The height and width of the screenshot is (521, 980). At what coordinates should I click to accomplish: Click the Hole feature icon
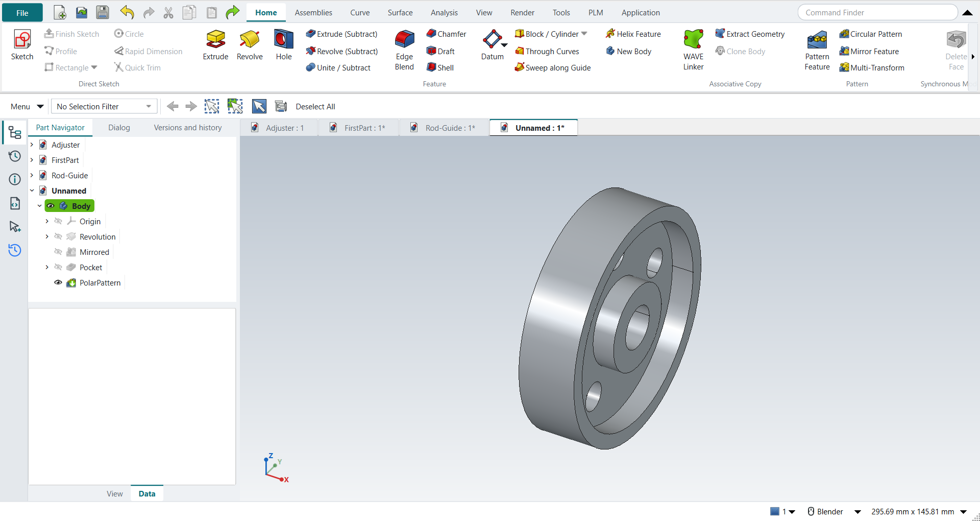pyautogui.click(x=284, y=45)
